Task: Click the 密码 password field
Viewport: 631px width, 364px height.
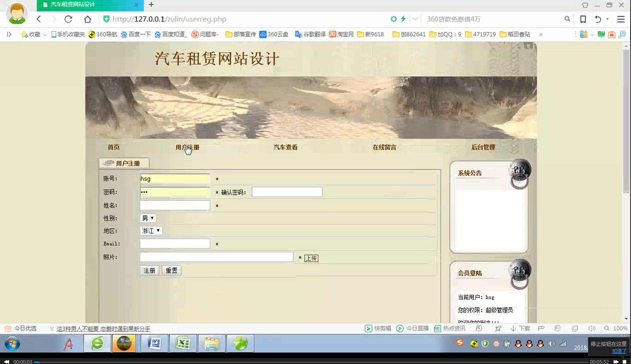Action: (x=175, y=192)
